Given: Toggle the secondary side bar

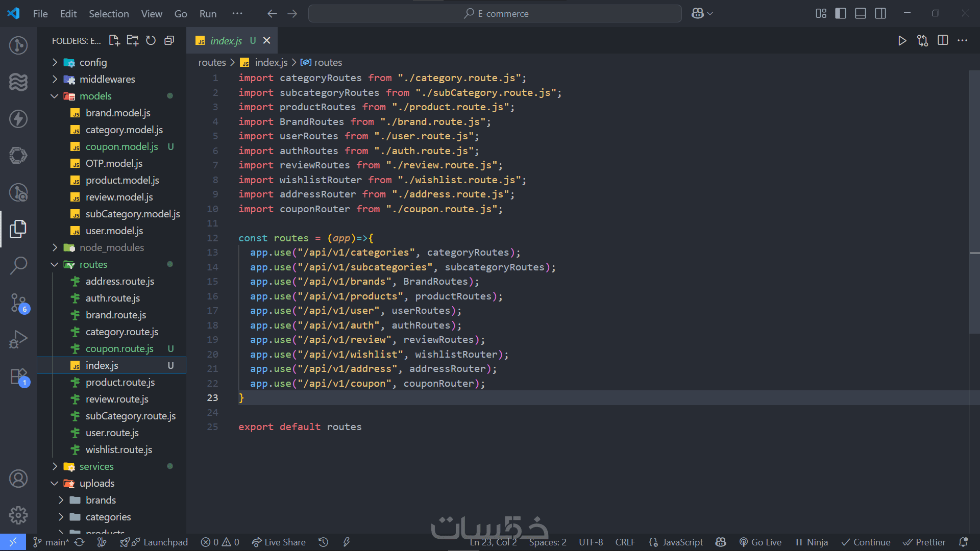Looking at the screenshot, I should click(x=880, y=14).
